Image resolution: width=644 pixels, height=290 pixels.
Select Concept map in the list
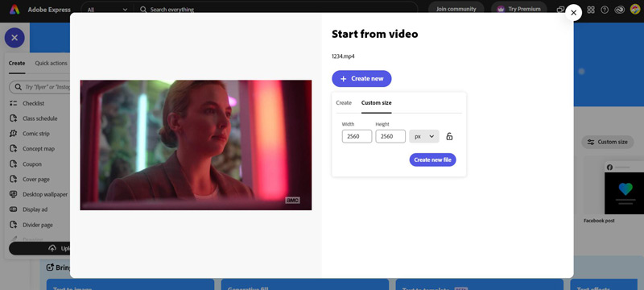click(39, 149)
